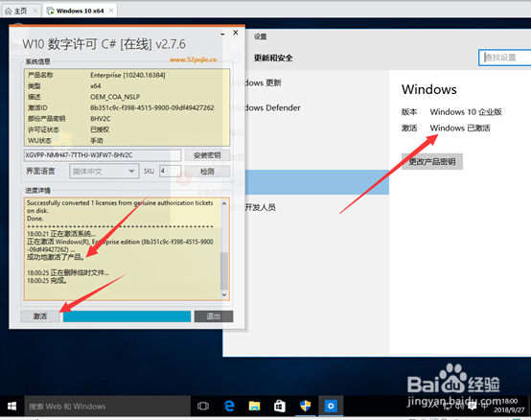Click the 8HV2C partial product key
Image resolution: width=531 pixels, height=420 pixels.
point(101,119)
